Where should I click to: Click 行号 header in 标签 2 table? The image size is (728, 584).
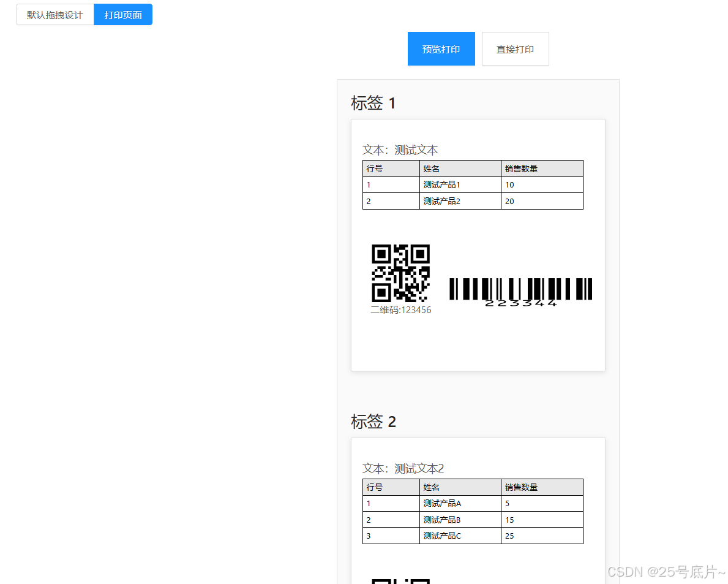click(x=391, y=487)
